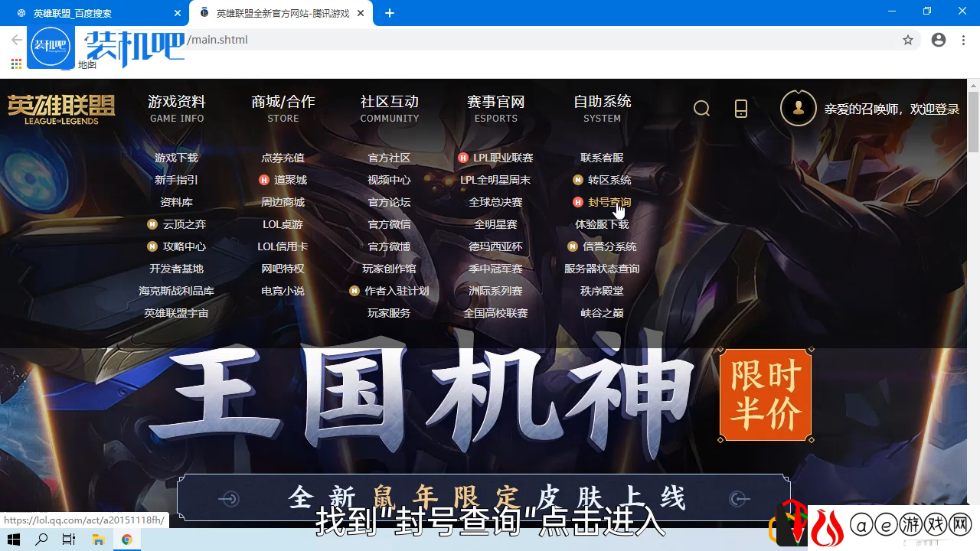Click 德玛西亚杯
This screenshot has height=551, width=980.
(496, 246)
